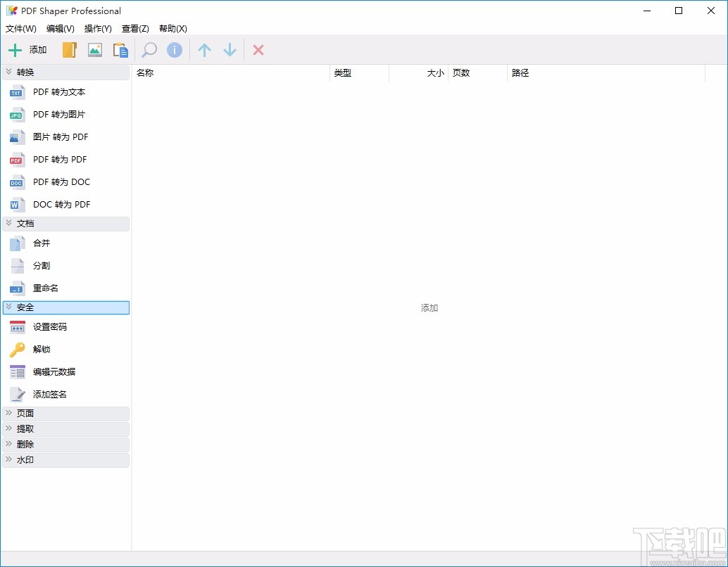Open the PDF 转为 DOC converter

point(62,181)
